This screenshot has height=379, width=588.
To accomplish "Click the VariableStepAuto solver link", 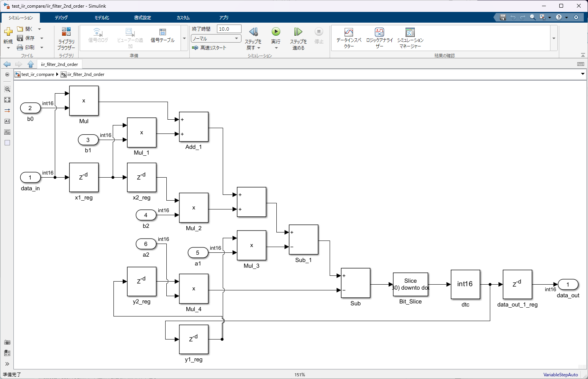I will [x=560, y=375].
